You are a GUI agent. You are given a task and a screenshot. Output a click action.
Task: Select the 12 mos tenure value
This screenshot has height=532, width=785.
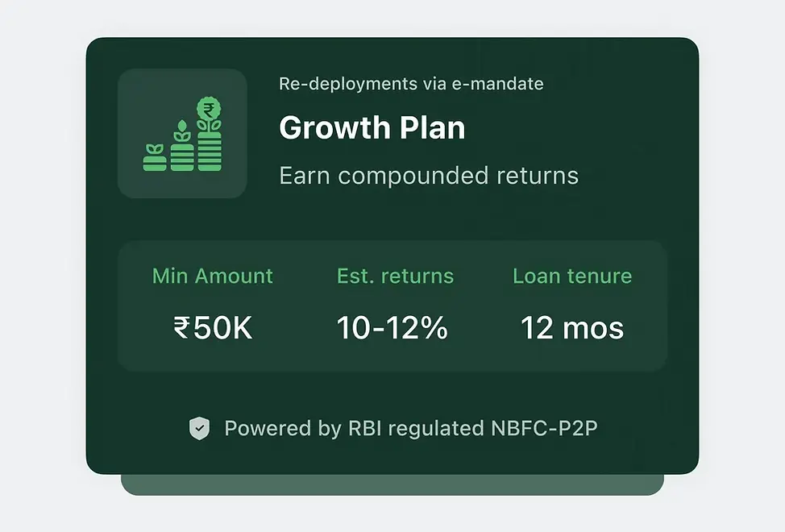572,328
